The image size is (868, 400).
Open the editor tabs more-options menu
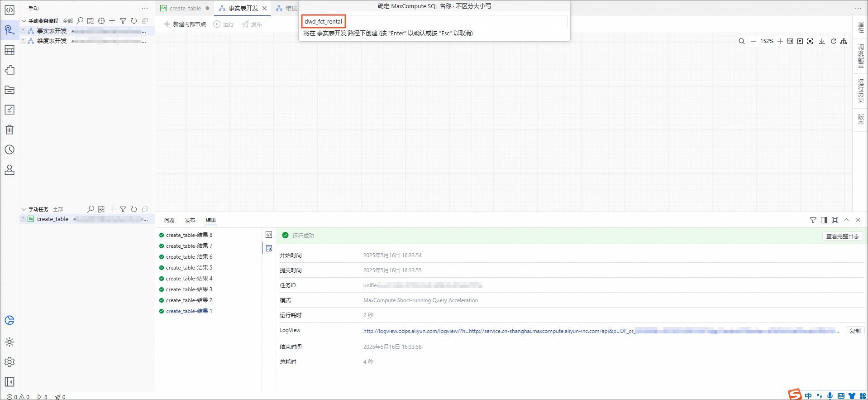click(858, 8)
